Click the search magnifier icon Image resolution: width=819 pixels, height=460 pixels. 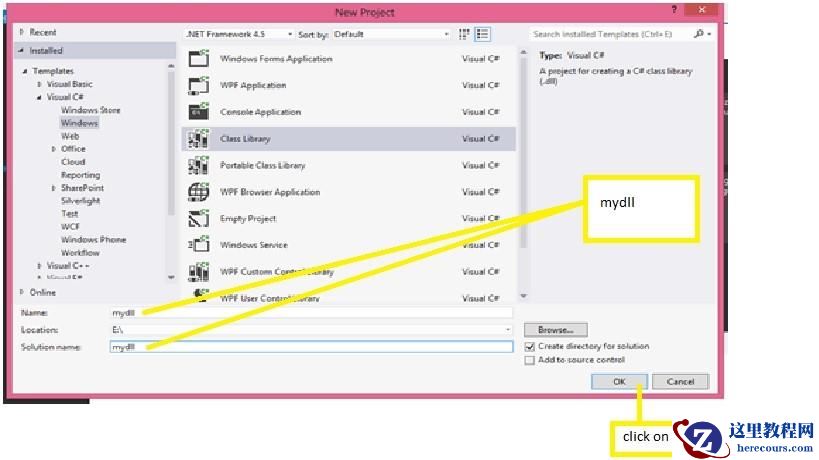click(698, 34)
